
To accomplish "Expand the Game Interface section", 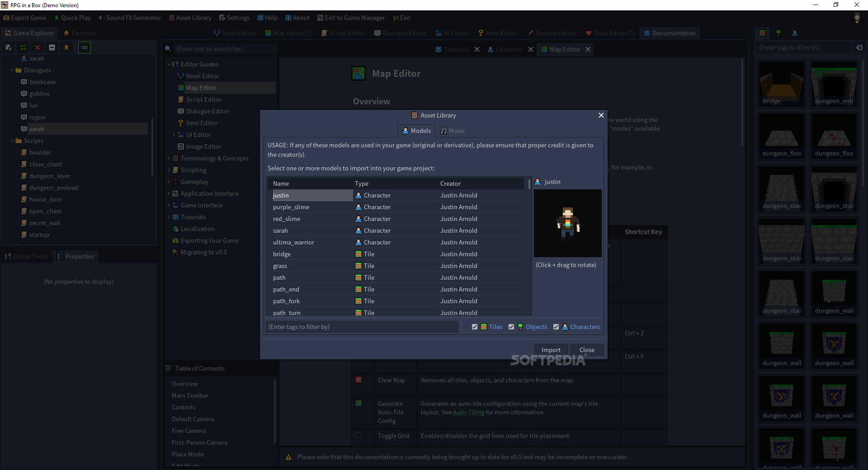I will (169, 205).
